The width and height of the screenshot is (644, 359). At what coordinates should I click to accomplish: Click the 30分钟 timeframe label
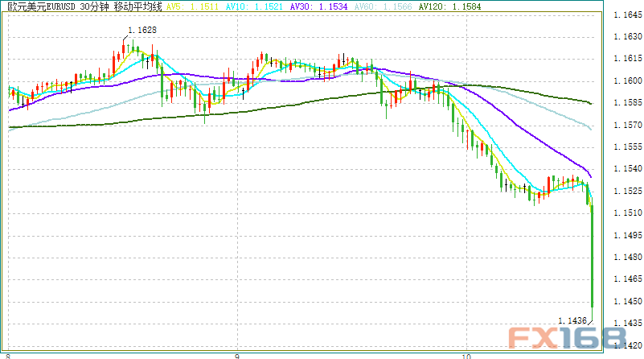tap(94, 6)
